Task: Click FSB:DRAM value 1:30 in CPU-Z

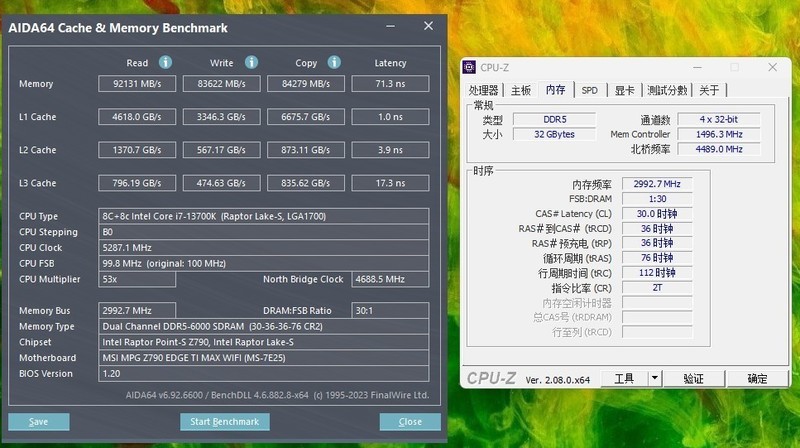Action: (x=657, y=198)
